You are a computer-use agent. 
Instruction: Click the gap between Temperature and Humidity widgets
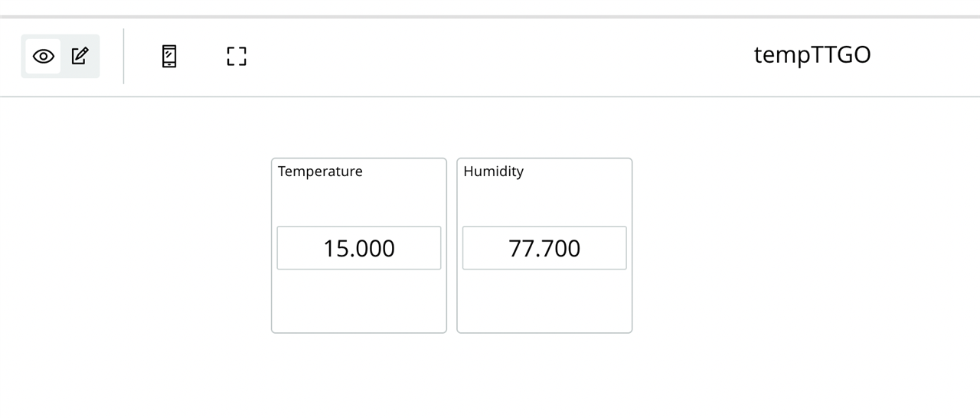click(x=452, y=245)
